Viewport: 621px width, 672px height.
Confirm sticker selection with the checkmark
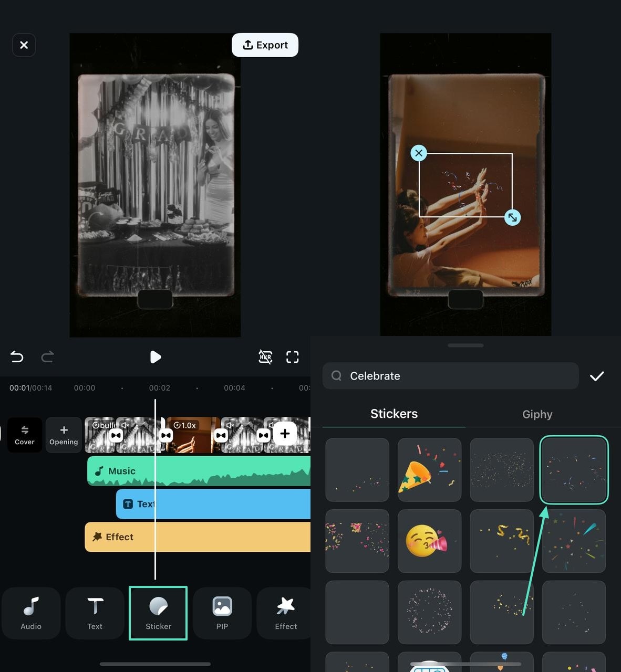click(597, 376)
